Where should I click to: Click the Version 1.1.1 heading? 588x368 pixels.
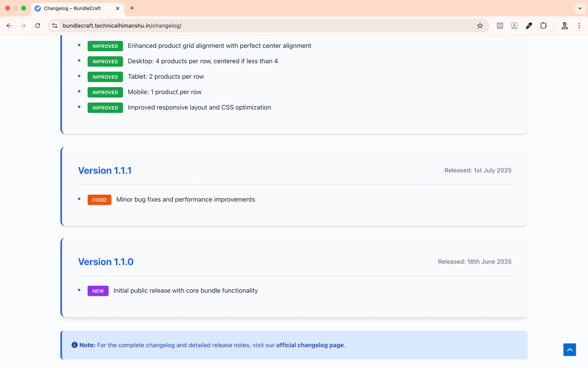click(x=105, y=170)
